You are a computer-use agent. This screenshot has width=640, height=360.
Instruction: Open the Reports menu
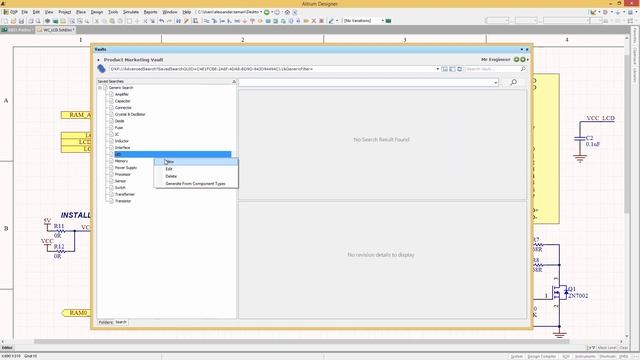point(150,12)
